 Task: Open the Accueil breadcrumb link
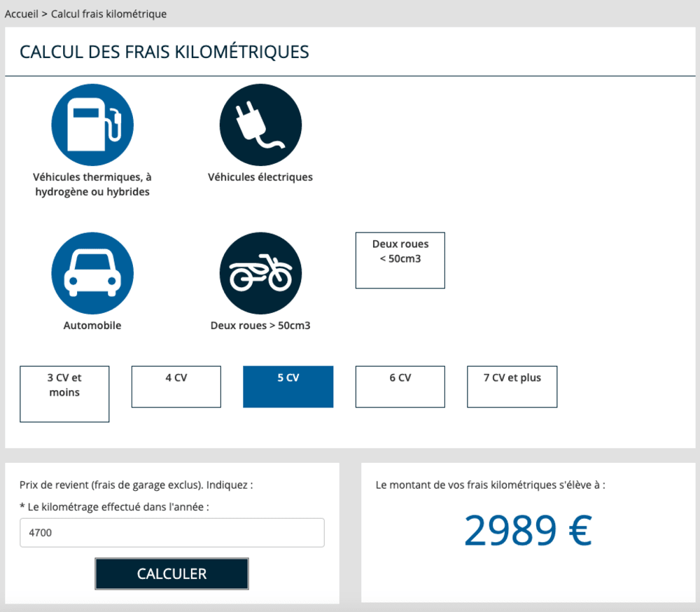21,13
